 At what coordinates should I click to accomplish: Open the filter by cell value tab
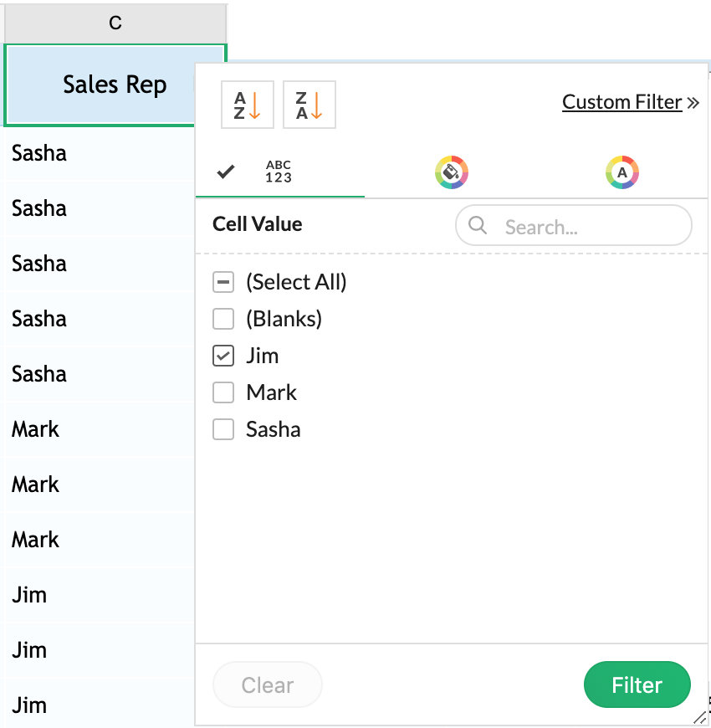point(279,172)
